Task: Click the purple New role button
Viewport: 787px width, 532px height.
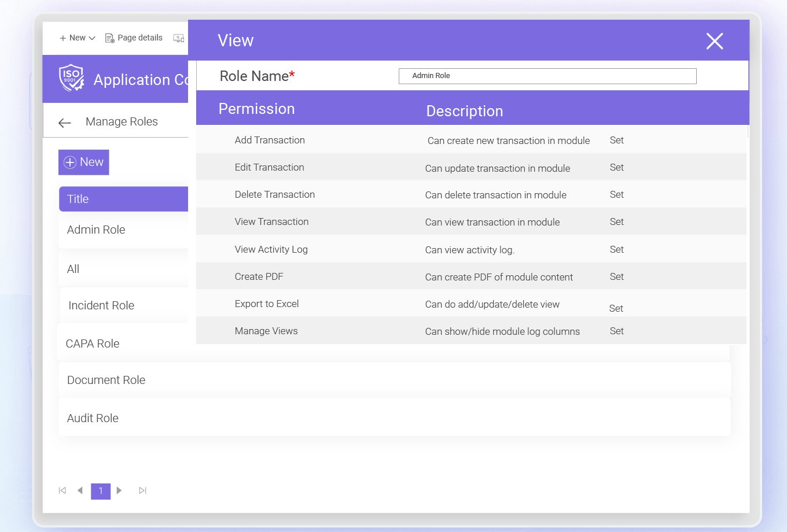Action: pos(84,162)
